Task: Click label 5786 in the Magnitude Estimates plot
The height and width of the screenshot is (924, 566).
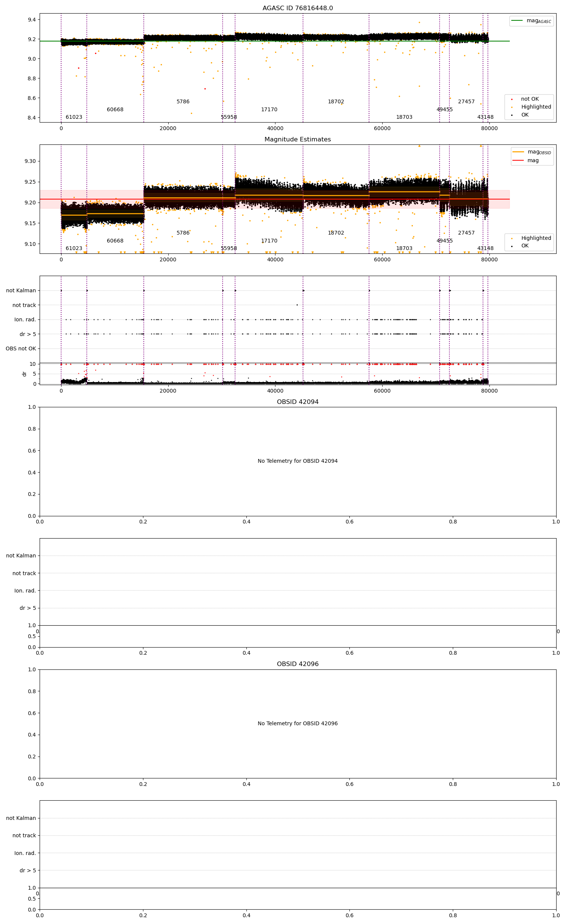Action: (183, 233)
